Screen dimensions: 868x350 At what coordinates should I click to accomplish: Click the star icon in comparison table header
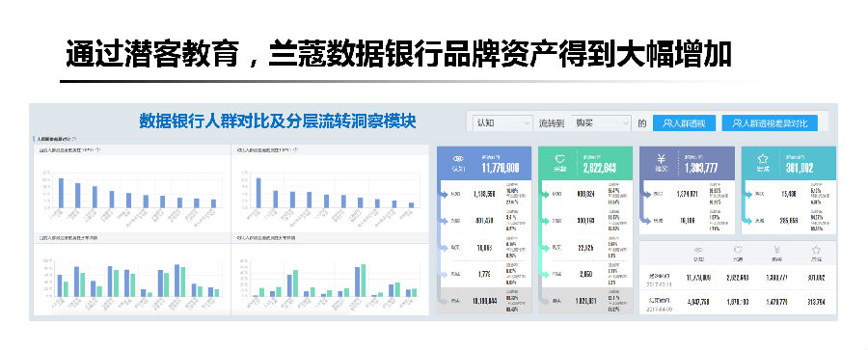[x=816, y=250]
